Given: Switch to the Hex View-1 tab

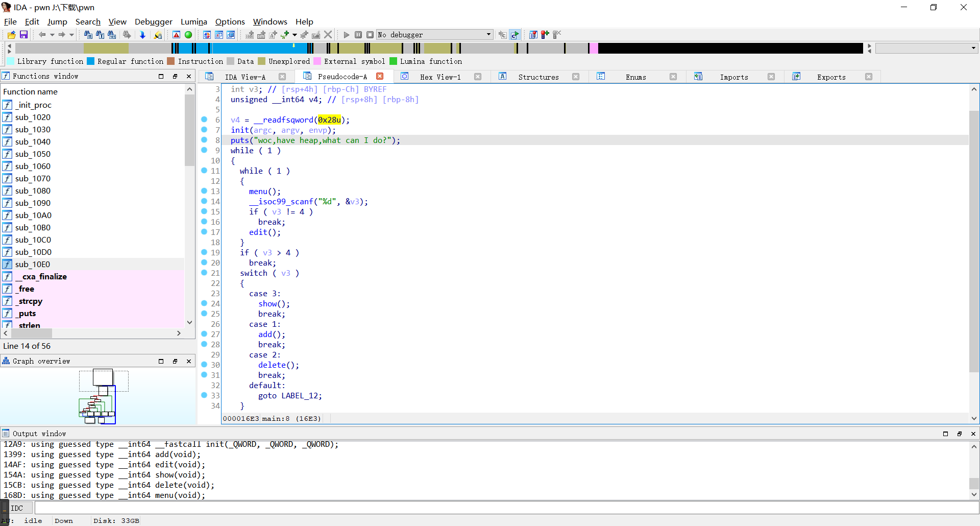Looking at the screenshot, I should [x=440, y=77].
